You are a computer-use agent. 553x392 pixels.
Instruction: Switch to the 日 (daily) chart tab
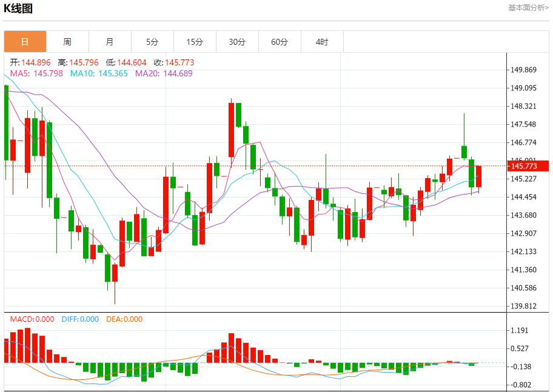click(25, 42)
